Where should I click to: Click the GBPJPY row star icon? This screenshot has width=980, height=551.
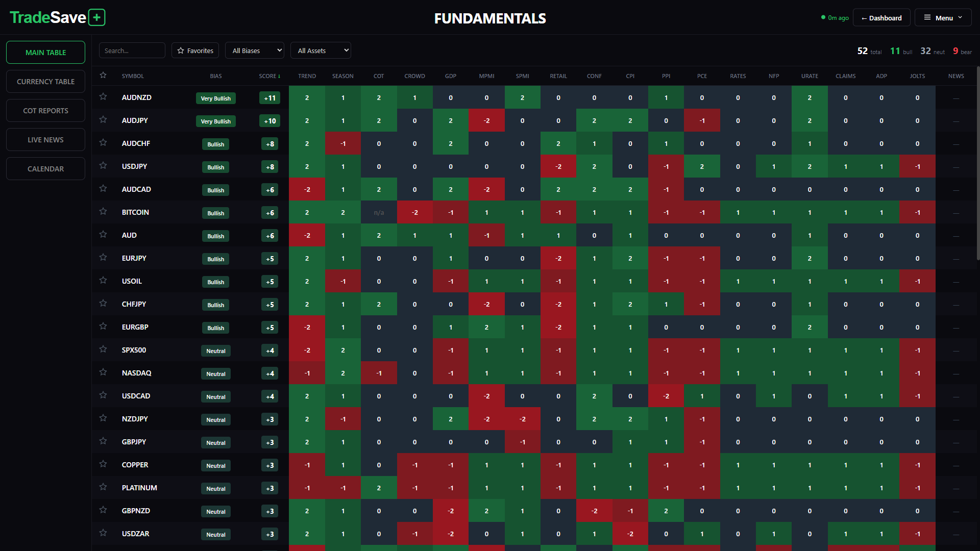pyautogui.click(x=103, y=441)
